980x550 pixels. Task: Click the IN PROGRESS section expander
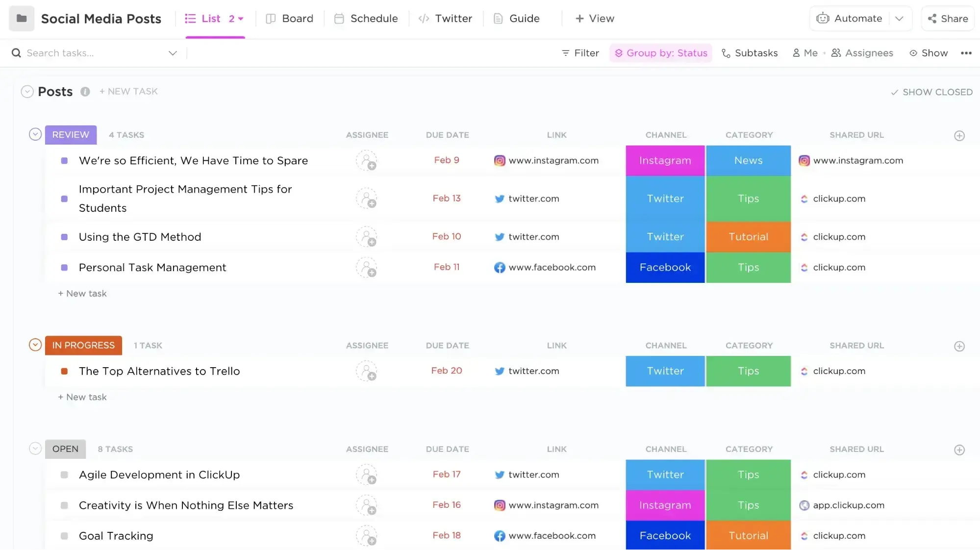pyautogui.click(x=35, y=345)
